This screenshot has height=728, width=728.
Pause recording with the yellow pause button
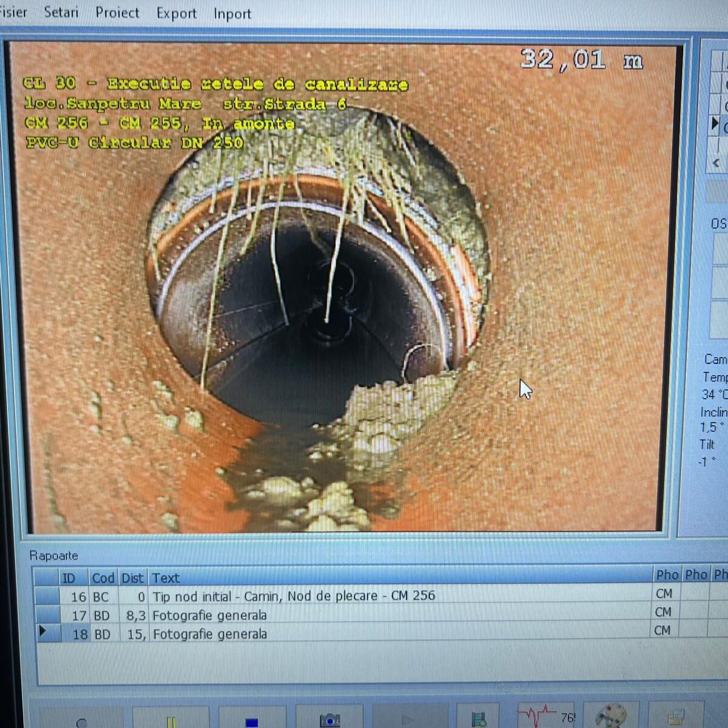pyautogui.click(x=171, y=718)
